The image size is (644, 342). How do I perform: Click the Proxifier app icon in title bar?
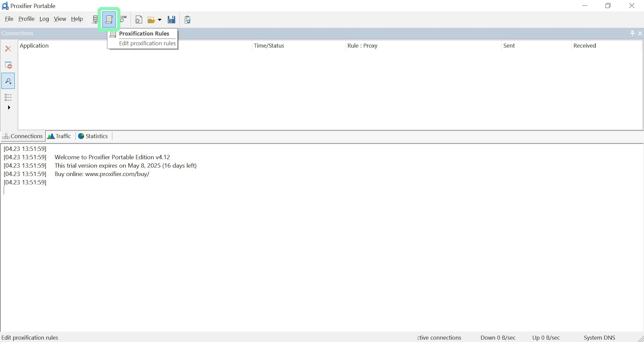pyautogui.click(x=5, y=6)
